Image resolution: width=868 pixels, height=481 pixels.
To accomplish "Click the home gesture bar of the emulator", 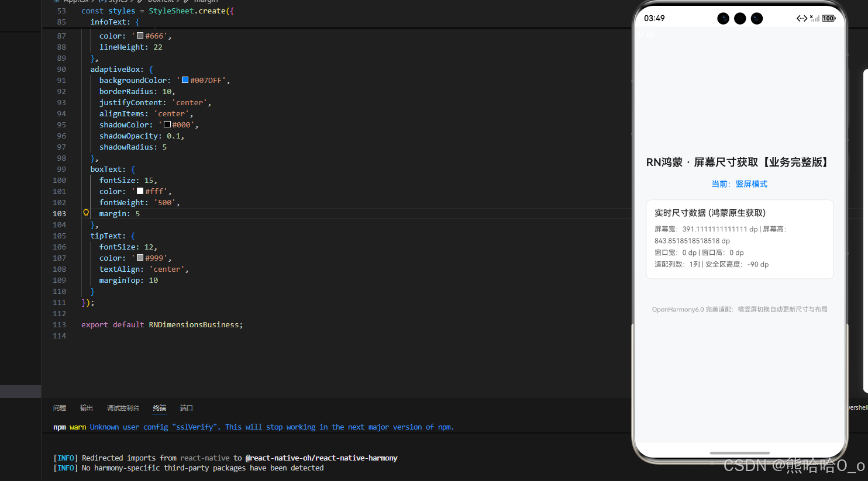I will click(739, 453).
